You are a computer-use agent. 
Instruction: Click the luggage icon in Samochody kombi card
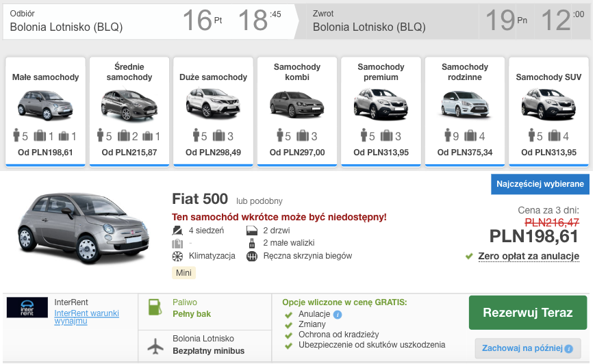tap(303, 135)
